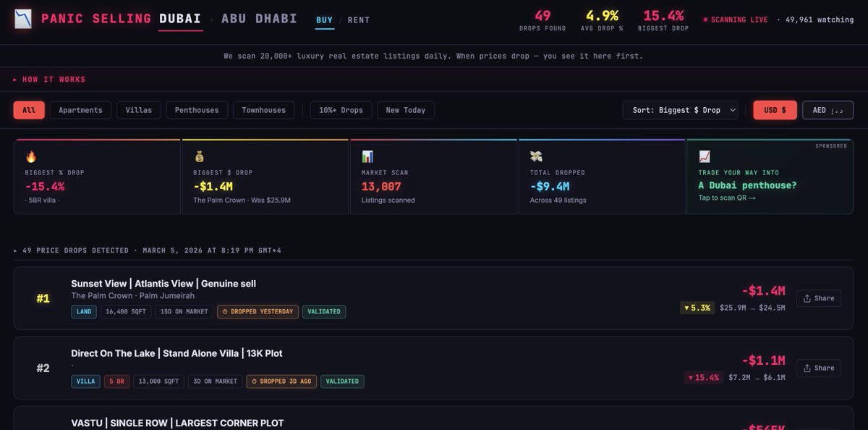
Task: Switch currency to AED
Action: coord(827,110)
